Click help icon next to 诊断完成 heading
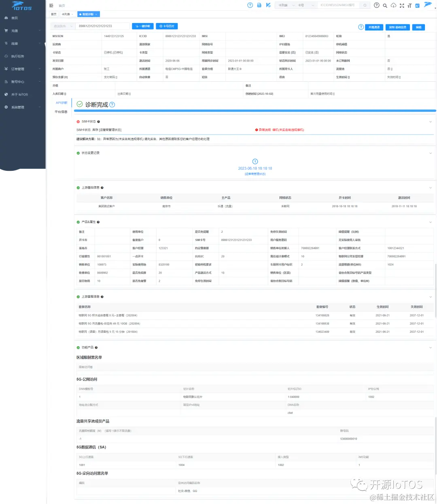This screenshot has height=504, width=437. coord(112,104)
